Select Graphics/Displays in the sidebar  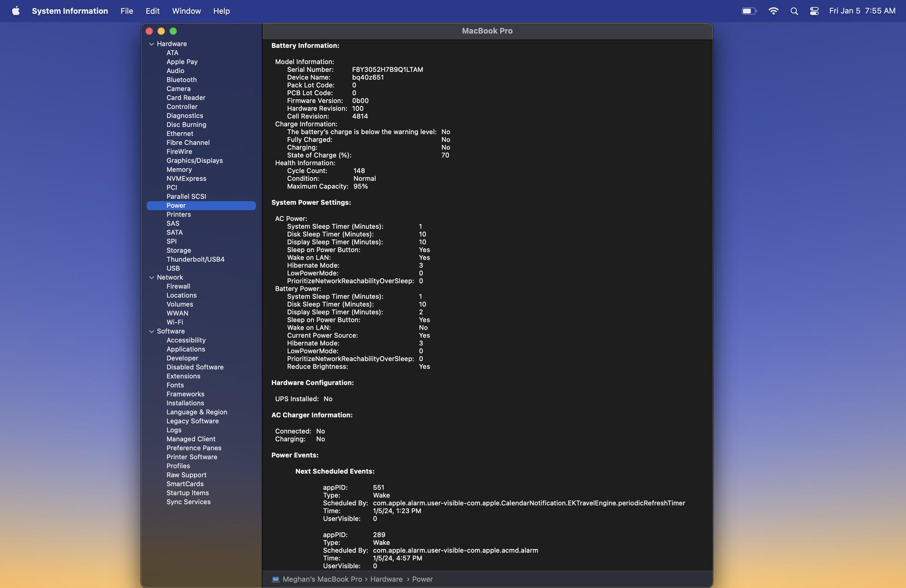tap(194, 161)
